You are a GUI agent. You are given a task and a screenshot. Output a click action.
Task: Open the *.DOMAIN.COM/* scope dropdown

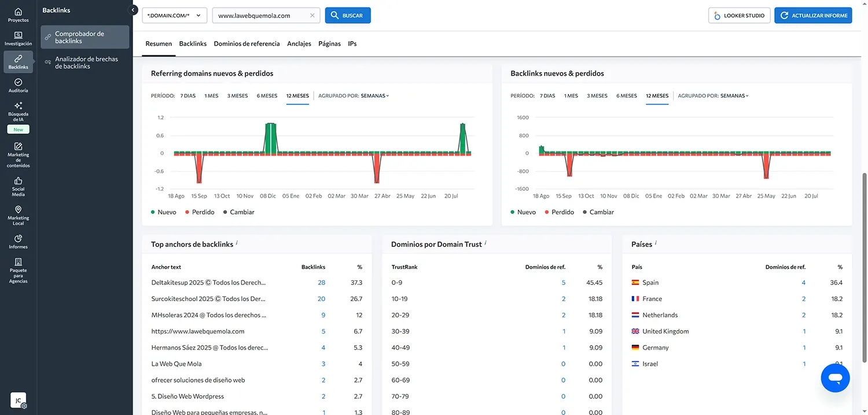point(174,16)
